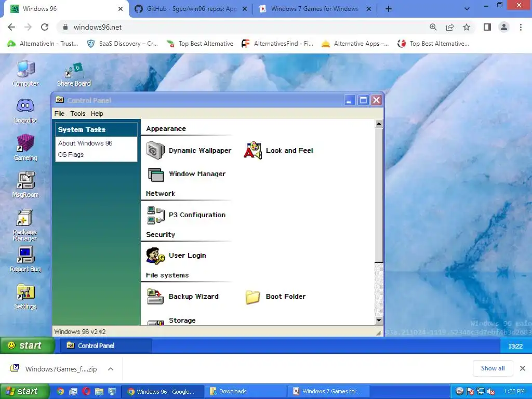Open About Windows 96 in System Tasks
The height and width of the screenshot is (399, 532).
click(x=85, y=143)
